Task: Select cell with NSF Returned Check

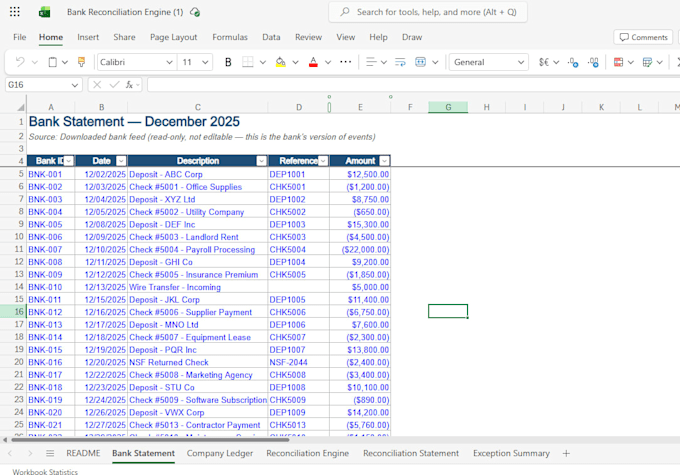Action: [x=198, y=362]
